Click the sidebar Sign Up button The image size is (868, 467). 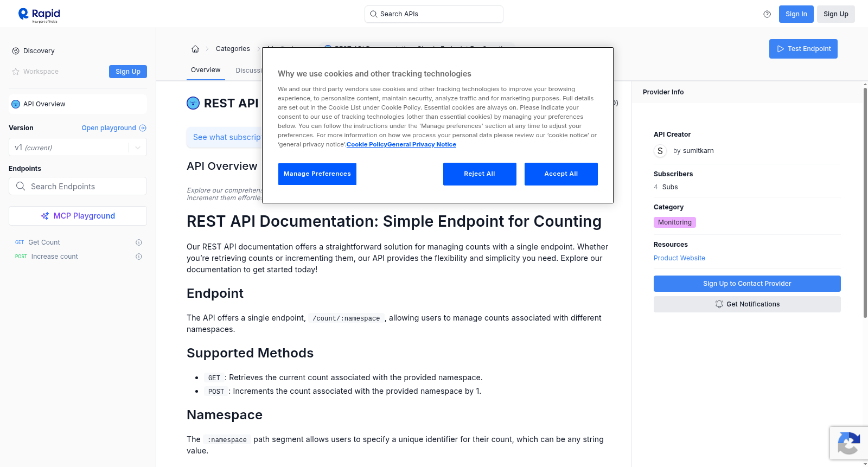click(x=128, y=72)
